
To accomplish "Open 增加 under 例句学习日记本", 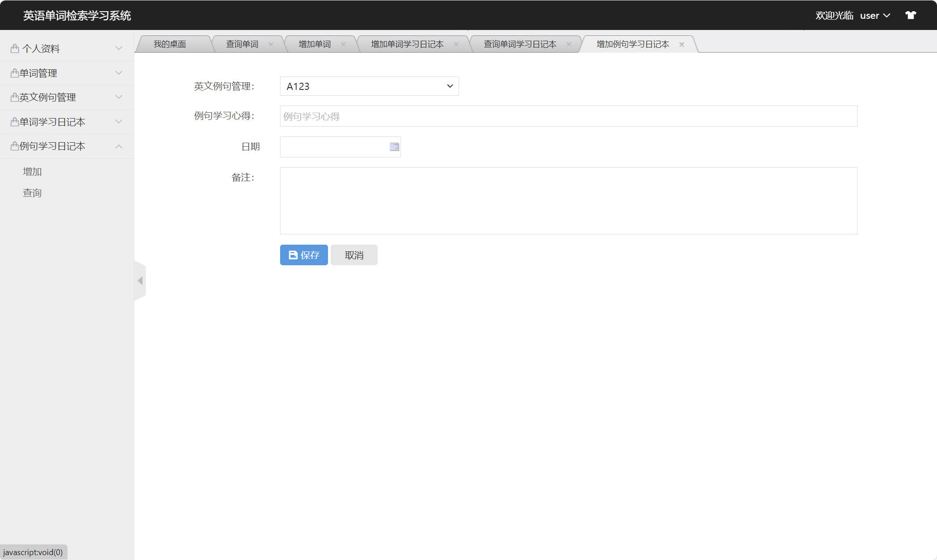I will (32, 171).
